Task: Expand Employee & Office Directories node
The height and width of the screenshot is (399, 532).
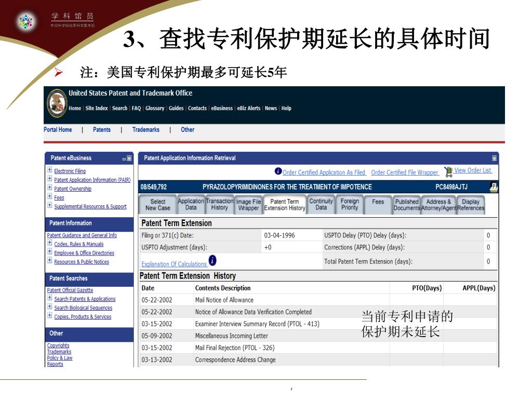Action: 50,251
